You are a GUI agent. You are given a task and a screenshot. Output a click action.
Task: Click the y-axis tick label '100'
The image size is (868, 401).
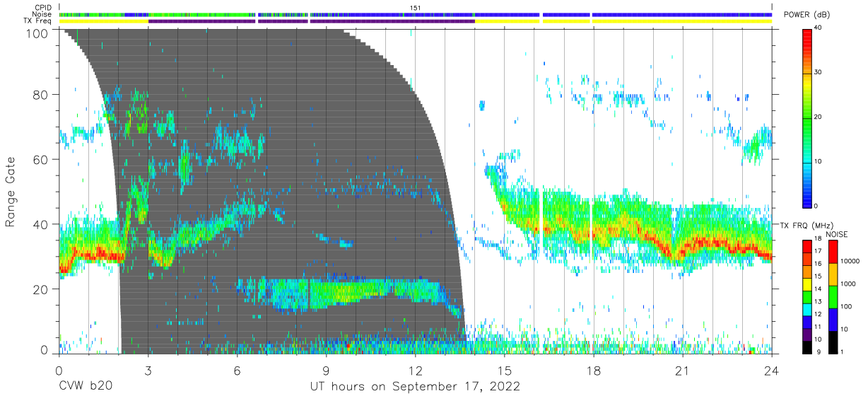pyautogui.click(x=37, y=33)
